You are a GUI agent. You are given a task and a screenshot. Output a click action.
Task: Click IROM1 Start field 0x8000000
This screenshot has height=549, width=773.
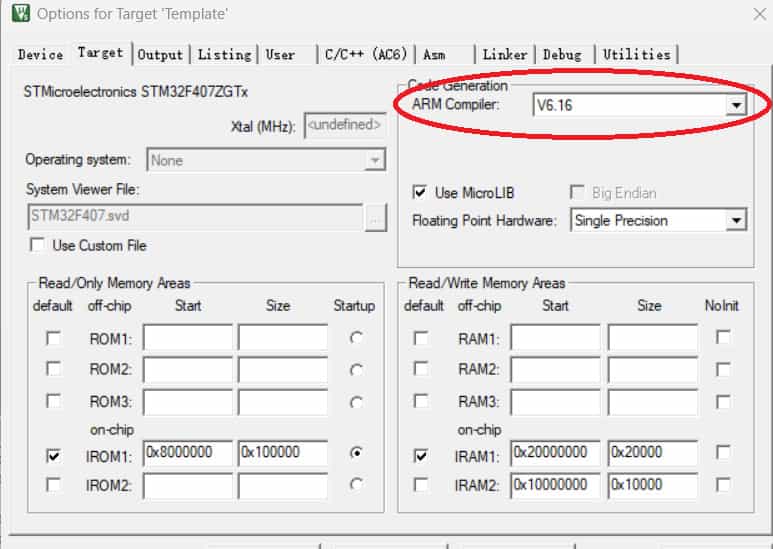188,453
